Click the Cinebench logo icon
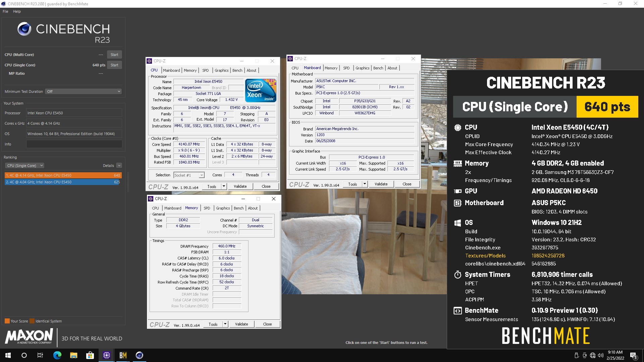This screenshot has width=644, height=362. [24, 29]
